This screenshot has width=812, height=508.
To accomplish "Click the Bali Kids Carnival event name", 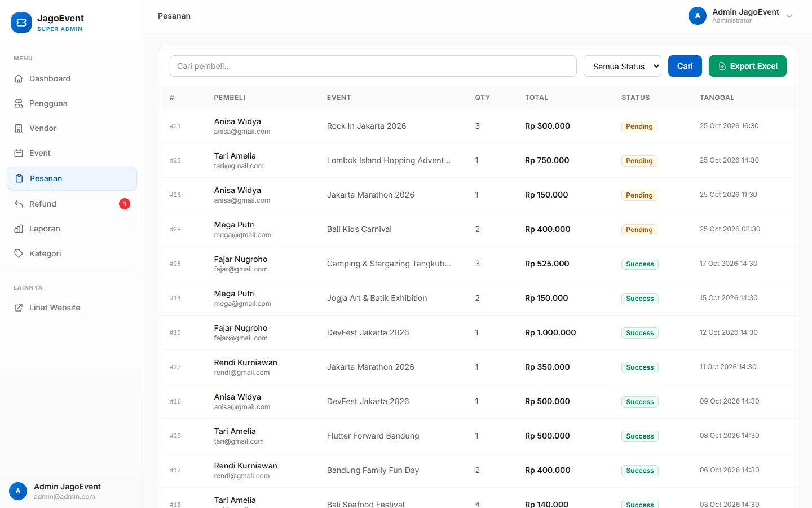I will click(359, 229).
